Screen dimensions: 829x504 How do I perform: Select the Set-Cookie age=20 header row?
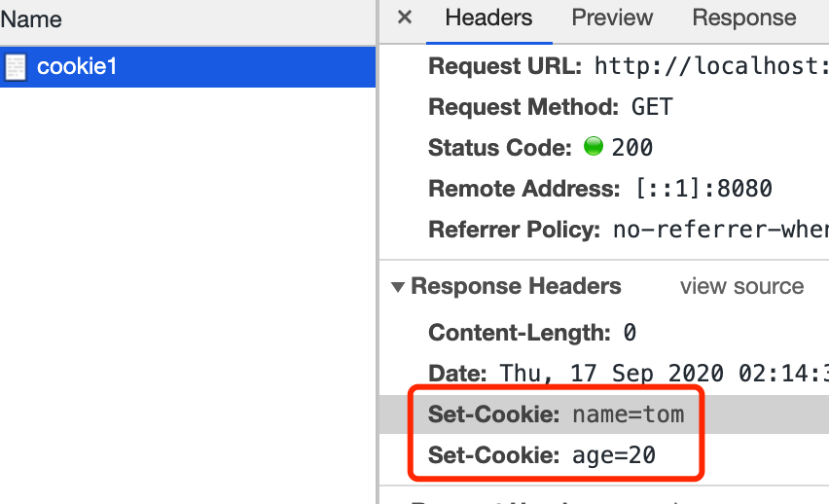click(604, 454)
